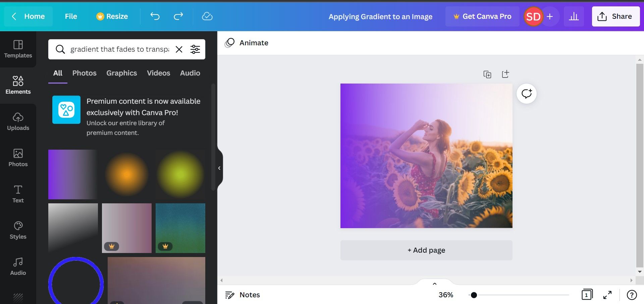
Task: Click the zoom slider handle
Action: point(474,295)
